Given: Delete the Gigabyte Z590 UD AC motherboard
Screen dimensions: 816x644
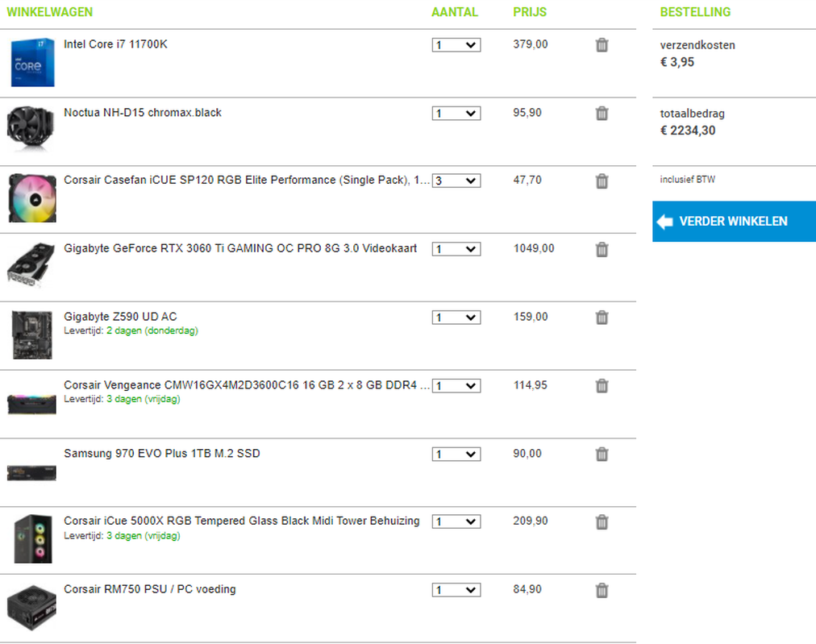Looking at the screenshot, I should pyautogui.click(x=602, y=318).
